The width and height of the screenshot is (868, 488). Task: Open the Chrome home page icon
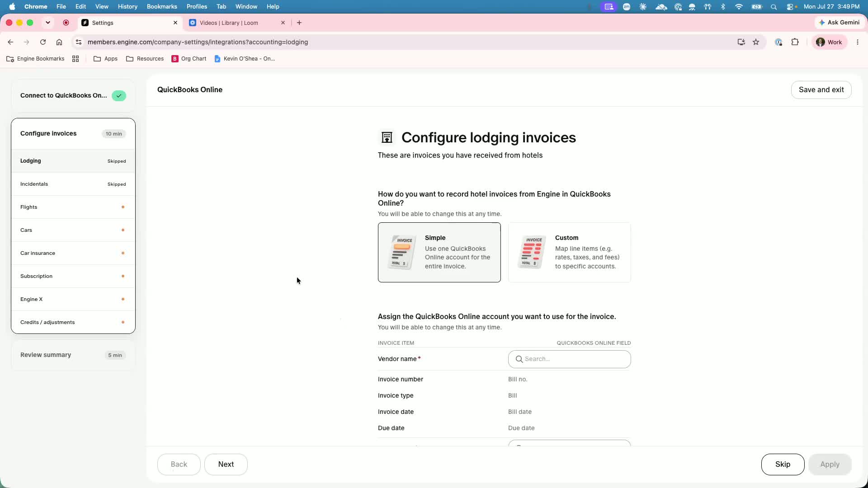[59, 42]
